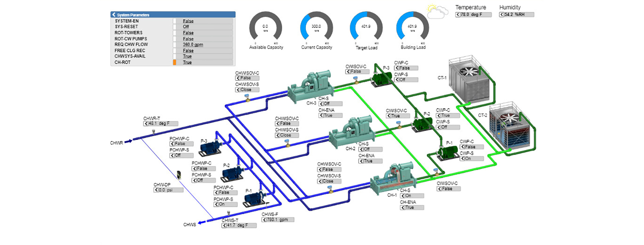
Task: Click the CT-2 cooling tower graphic
Action: click(512, 128)
